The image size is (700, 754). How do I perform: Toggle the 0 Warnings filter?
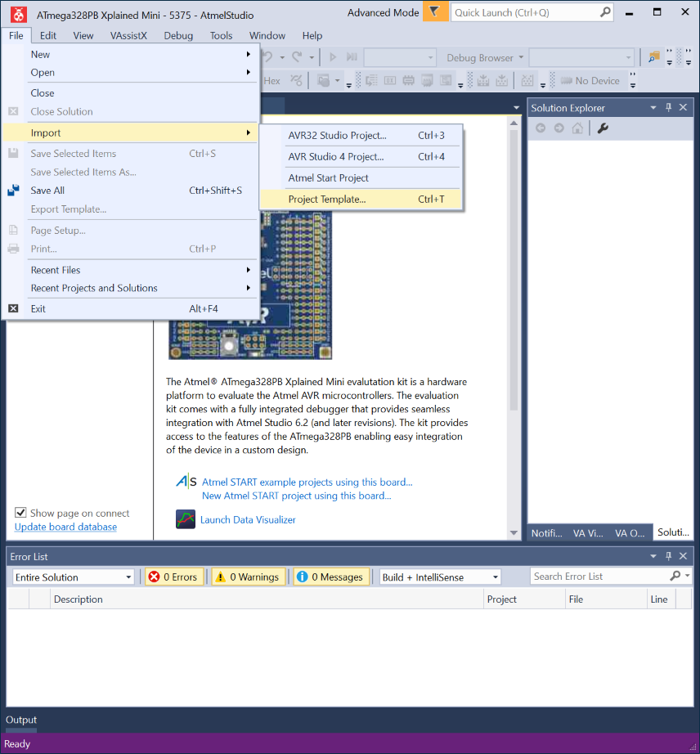click(x=249, y=577)
